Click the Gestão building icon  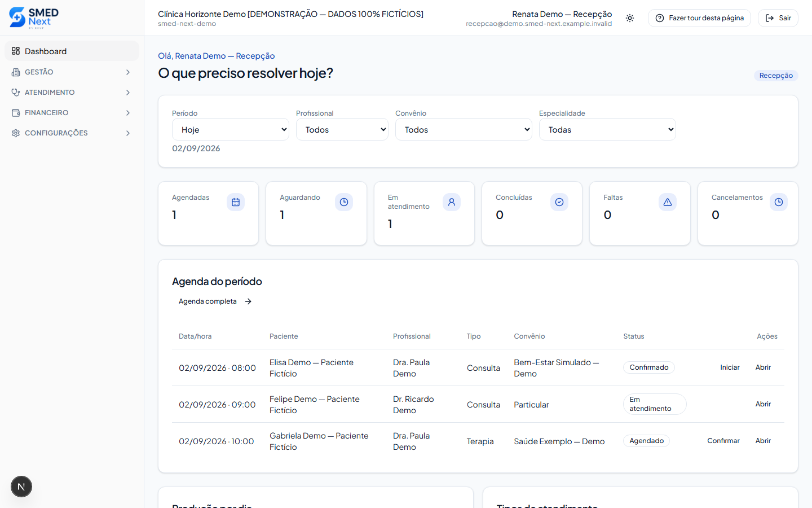(16, 72)
